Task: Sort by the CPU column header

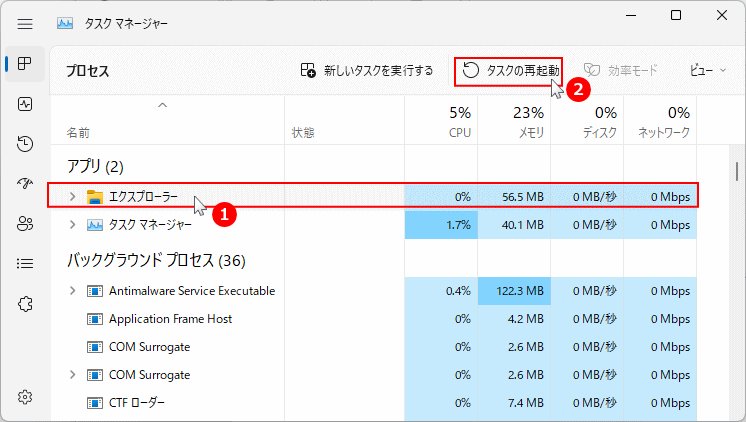Action: pos(460,132)
